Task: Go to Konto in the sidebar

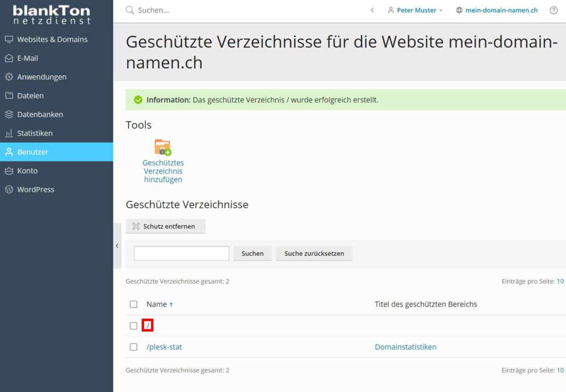Action: coord(27,171)
